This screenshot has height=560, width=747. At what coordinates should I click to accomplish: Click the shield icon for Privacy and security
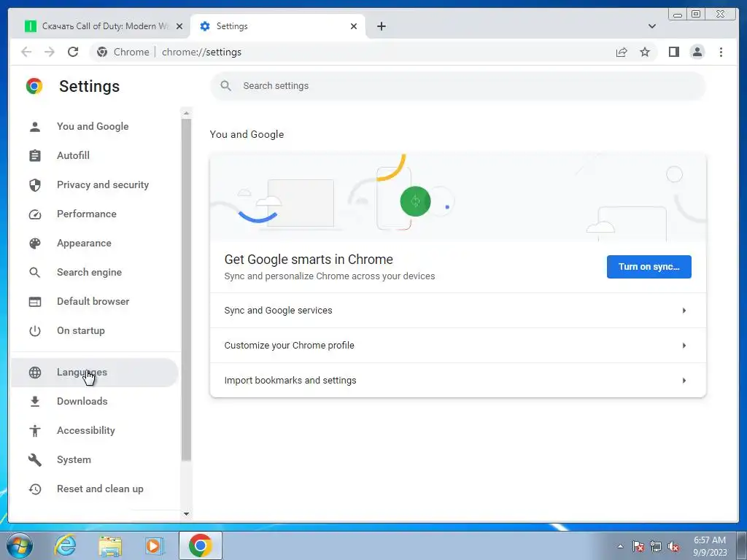35,184
